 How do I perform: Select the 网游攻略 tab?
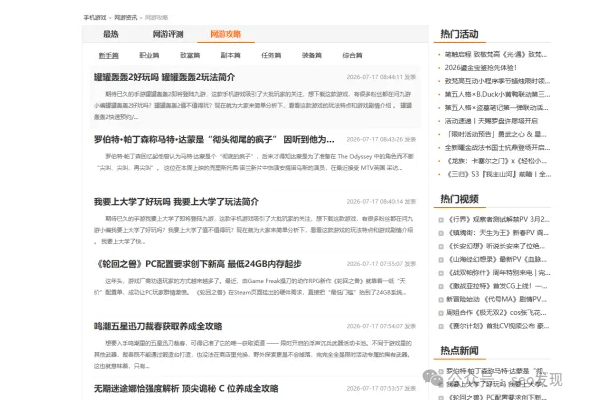(x=226, y=34)
